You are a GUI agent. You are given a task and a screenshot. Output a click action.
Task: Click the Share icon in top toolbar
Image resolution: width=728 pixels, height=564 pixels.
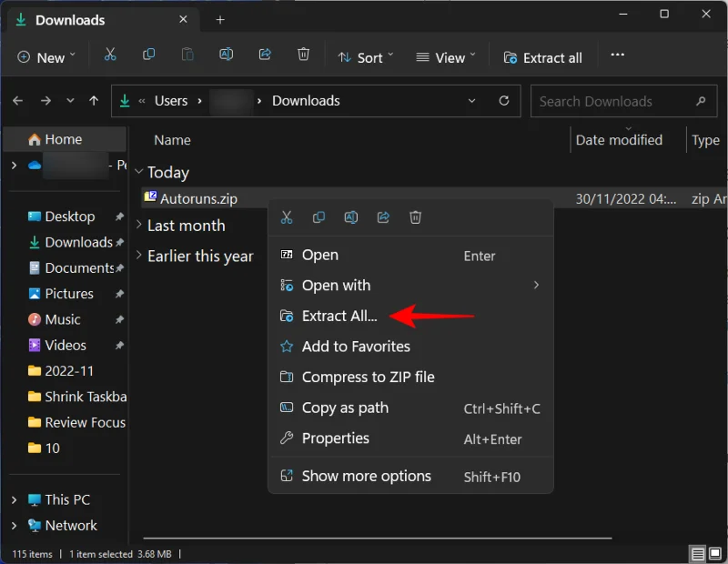point(265,56)
